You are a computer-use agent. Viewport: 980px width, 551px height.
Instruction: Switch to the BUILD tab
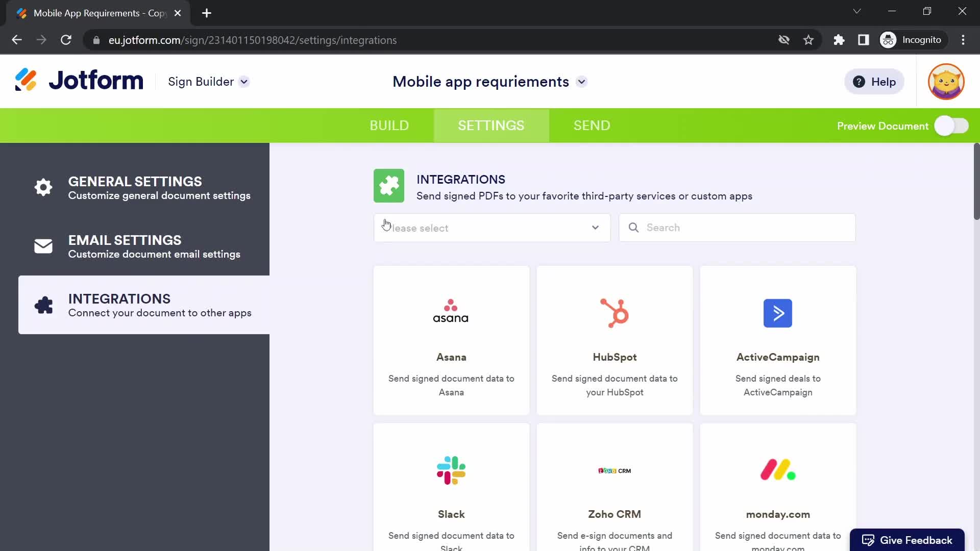[389, 126]
